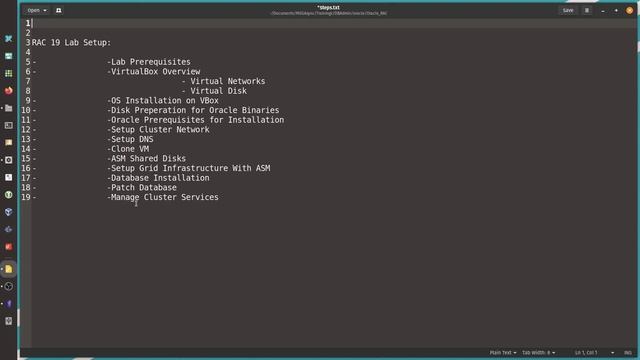Click '-OS Installation on VBox' line

coord(163,100)
